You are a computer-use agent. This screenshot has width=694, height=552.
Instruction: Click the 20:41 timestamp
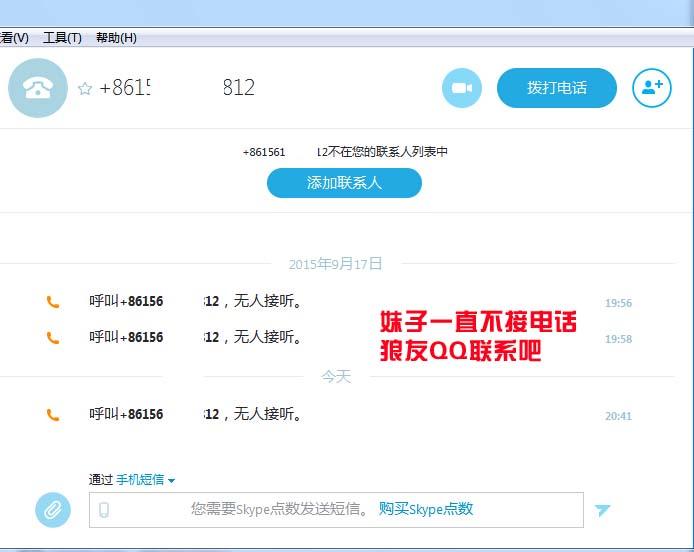(618, 416)
